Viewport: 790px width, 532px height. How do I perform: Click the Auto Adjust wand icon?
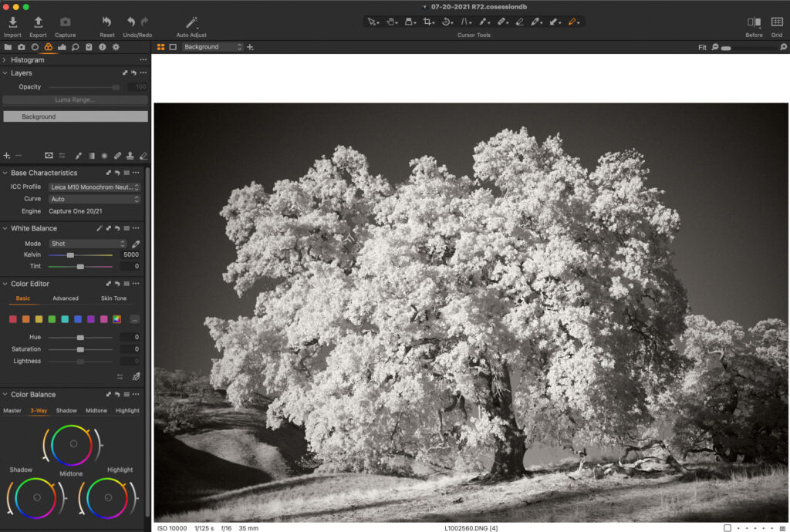click(x=191, y=22)
